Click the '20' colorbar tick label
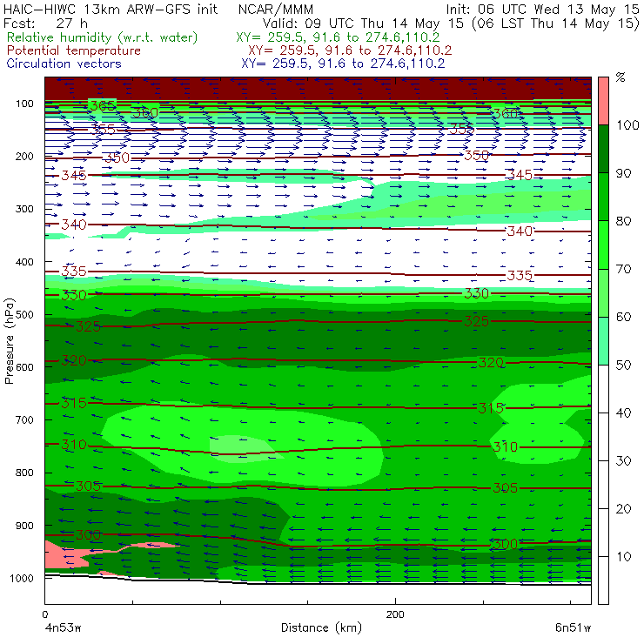The image size is (644, 644). tap(623, 509)
